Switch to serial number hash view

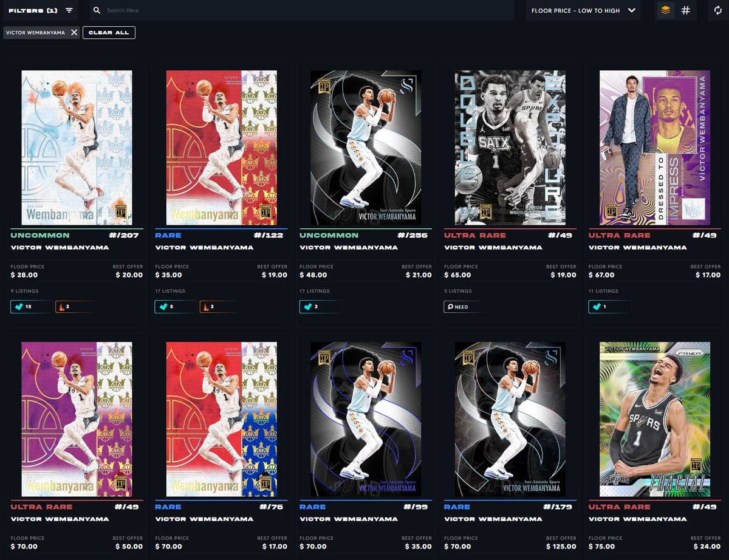click(x=686, y=10)
